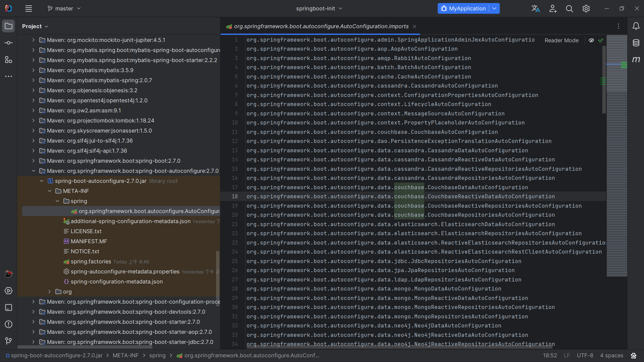644x362 pixels.
Task: Click line number 25 in gutter
Action: (x=235, y=261)
